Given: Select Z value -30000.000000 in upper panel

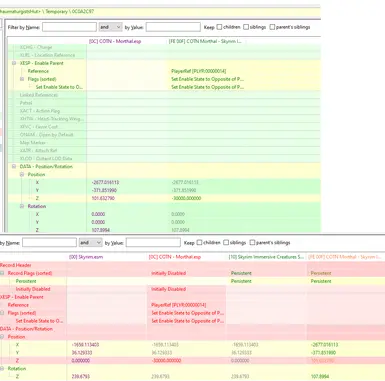Looking at the screenshot, I should [186, 198].
